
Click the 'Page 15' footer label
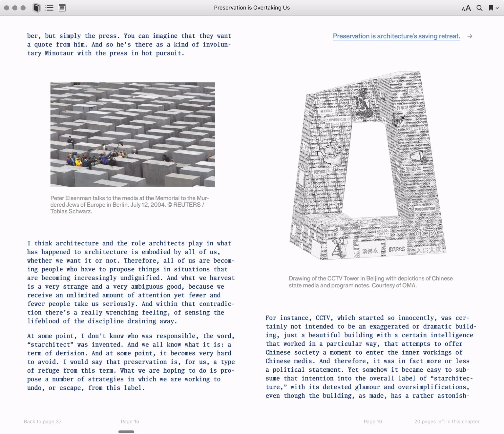tap(130, 422)
